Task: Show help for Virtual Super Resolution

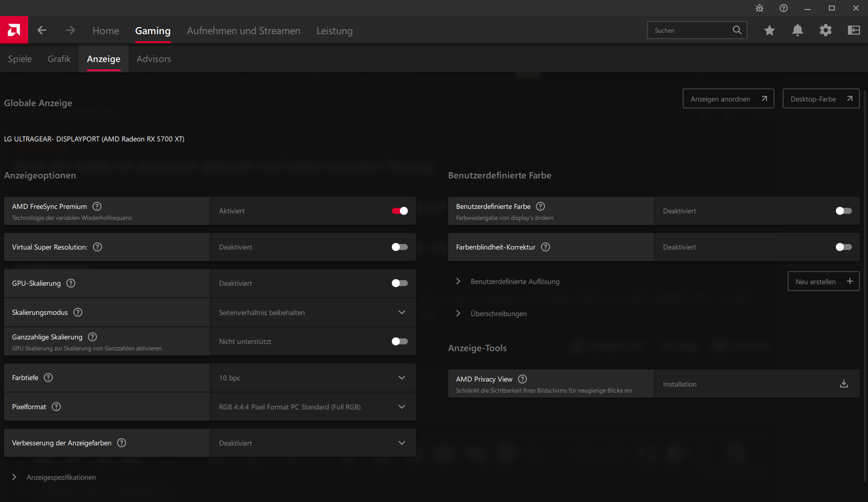Action: click(x=97, y=247)
